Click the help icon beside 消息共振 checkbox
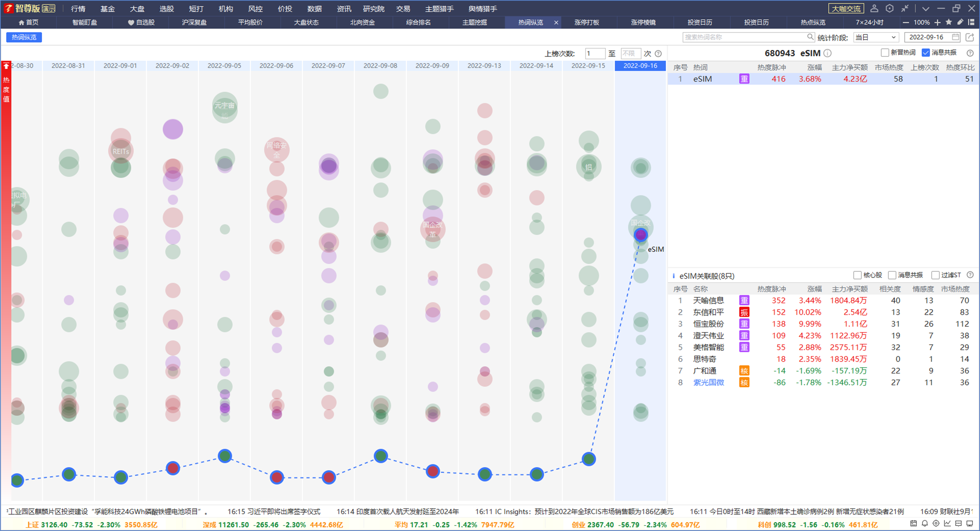Viewport: 980px width, 531px height. click(x=970, y=53)
